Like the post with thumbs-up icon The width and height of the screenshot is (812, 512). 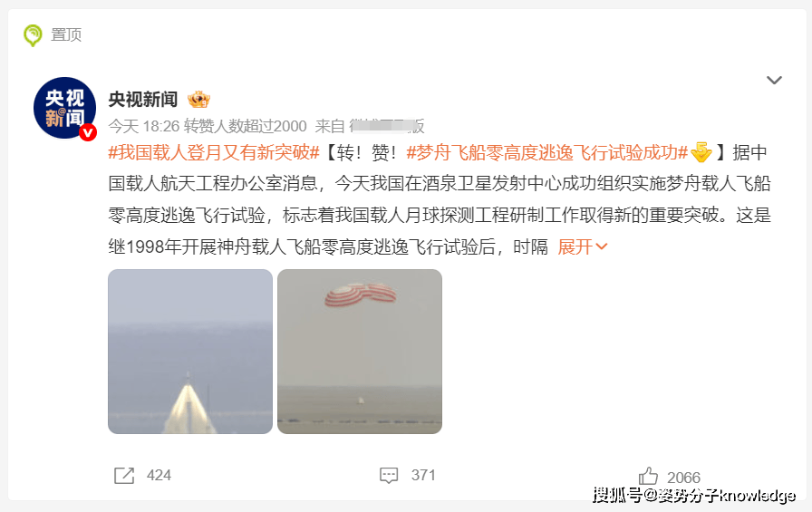648,476
